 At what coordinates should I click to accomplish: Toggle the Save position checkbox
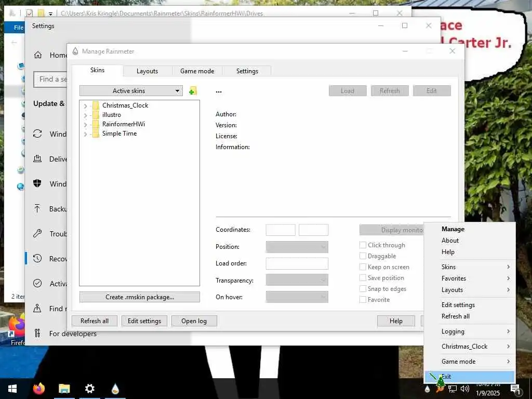point(363,277)
